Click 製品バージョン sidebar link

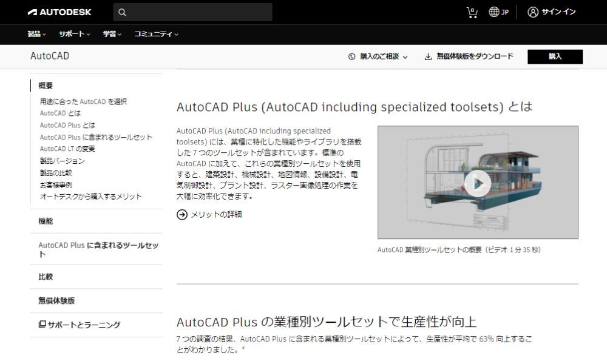(62, 161)
